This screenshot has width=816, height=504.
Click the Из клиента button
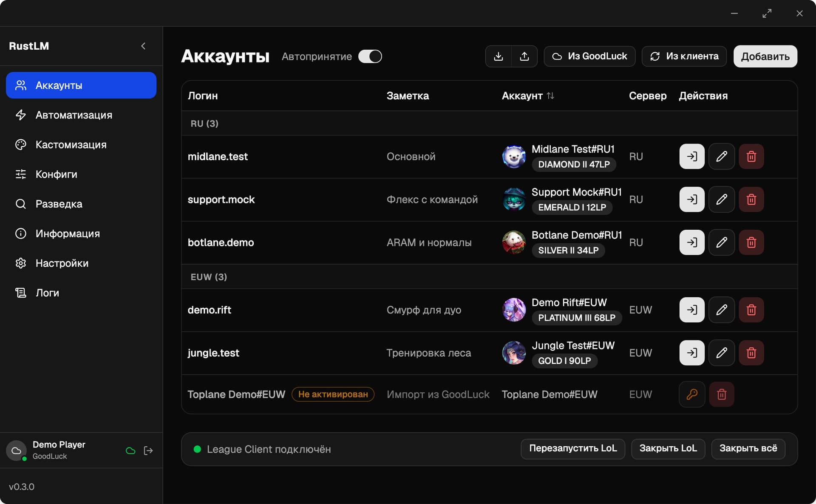tap(684, 56)
